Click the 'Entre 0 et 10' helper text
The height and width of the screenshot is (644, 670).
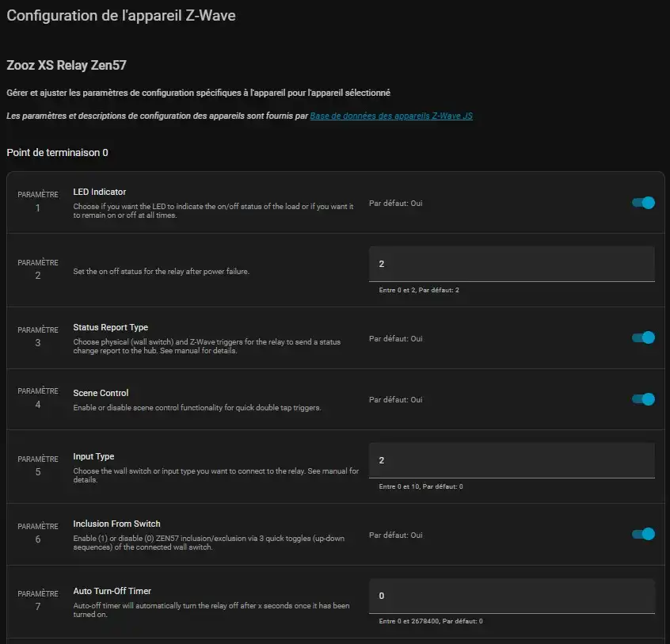[421, 486]
